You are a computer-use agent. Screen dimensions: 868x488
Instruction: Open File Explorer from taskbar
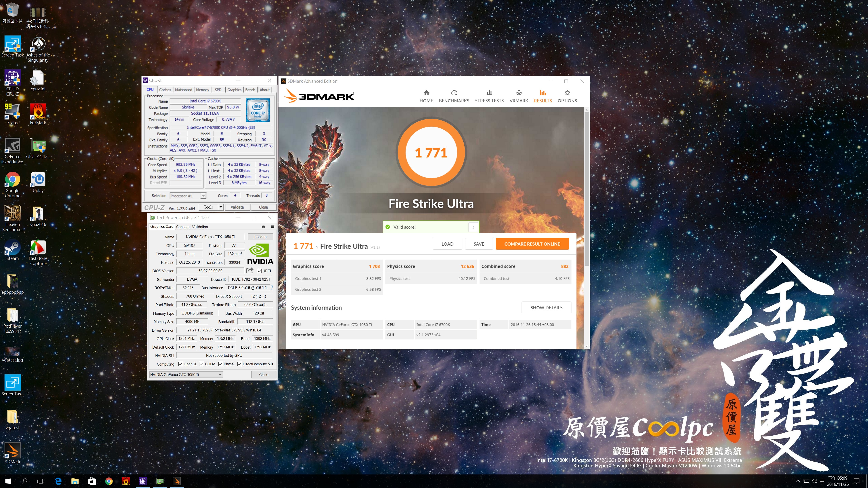point(75,481)
